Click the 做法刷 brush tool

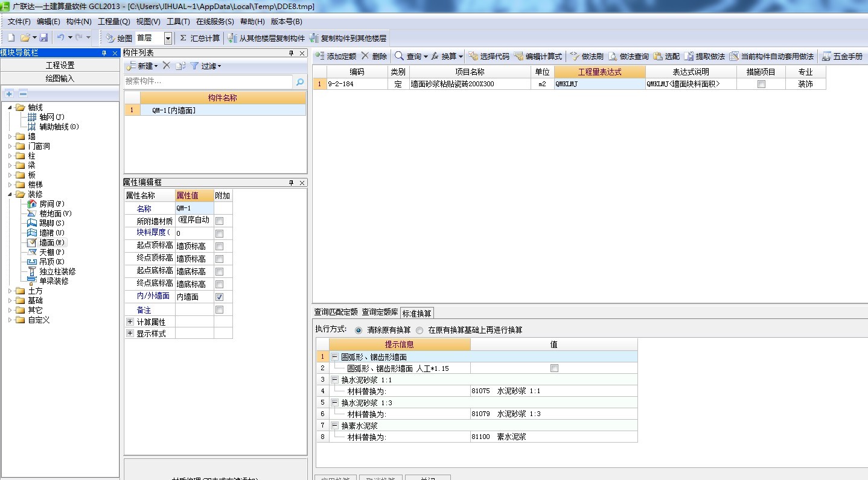click(586, 56)
